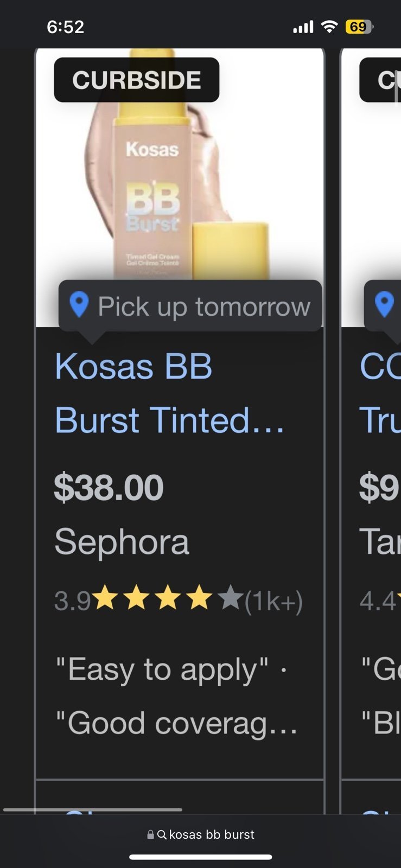The width and height of the screenshot is (401, 868).
Task: Tap the "Easy to apply" review snippet
Action: click(162, 669)
